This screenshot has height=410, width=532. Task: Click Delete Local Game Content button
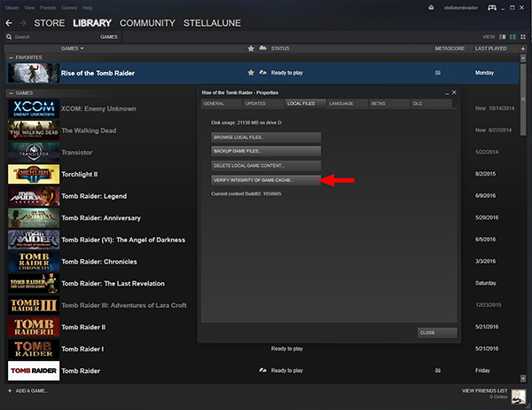point(266,165)
